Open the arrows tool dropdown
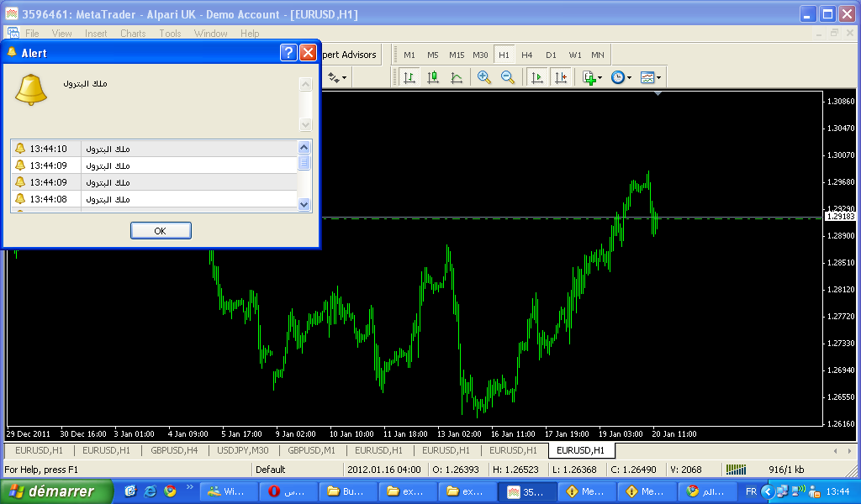Viewport: 861px width, 504px height. pos(337,77)
